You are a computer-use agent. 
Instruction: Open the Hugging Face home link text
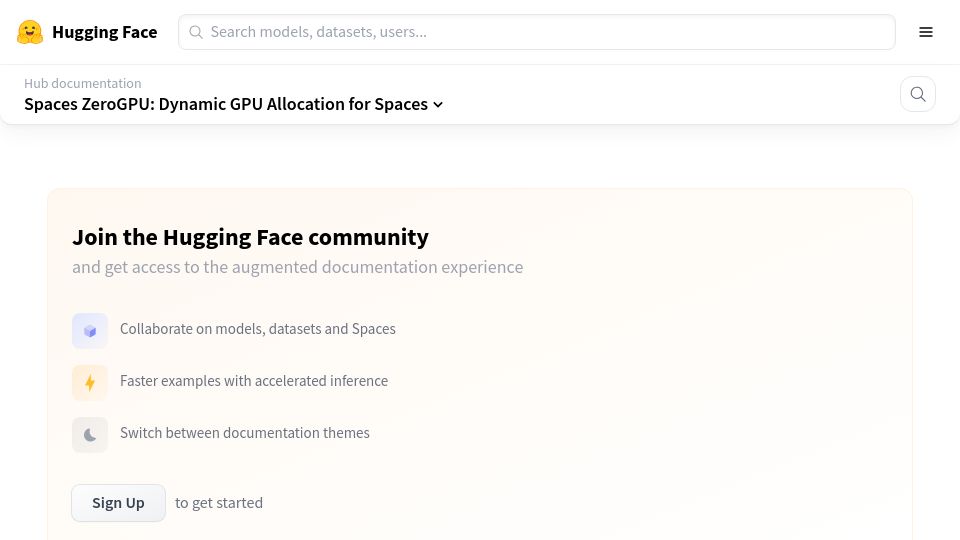(x=105, y=32)
